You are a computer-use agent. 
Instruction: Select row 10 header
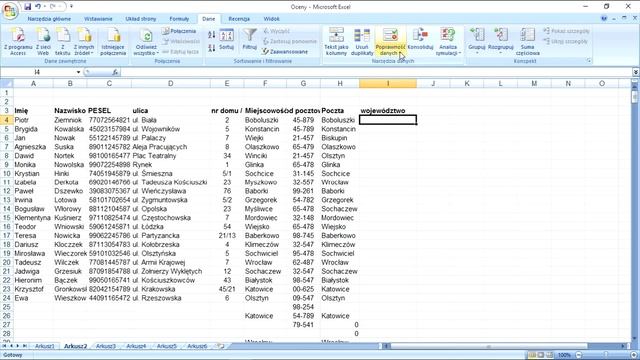[6, 173]
